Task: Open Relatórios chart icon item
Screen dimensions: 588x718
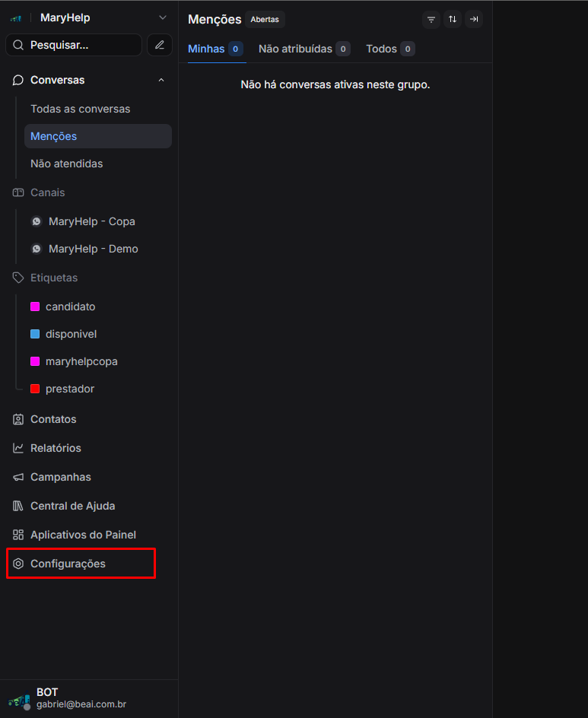Action: 56,448
